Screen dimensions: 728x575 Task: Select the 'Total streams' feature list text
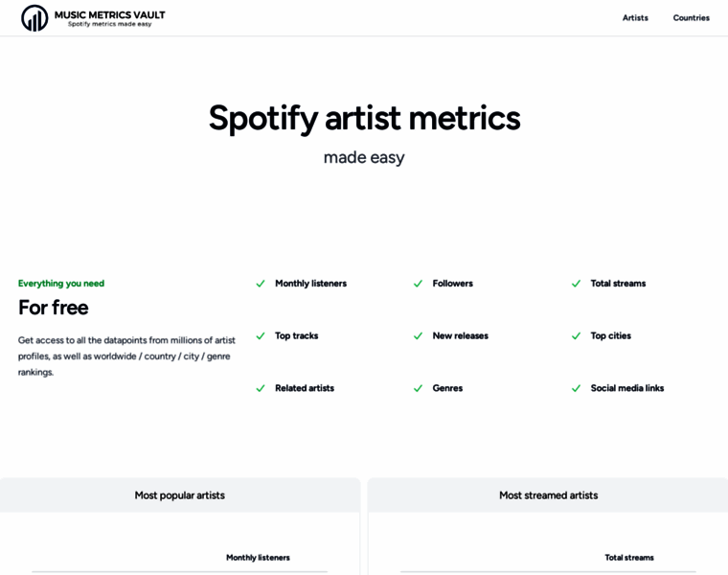click(x=618, y=284)
